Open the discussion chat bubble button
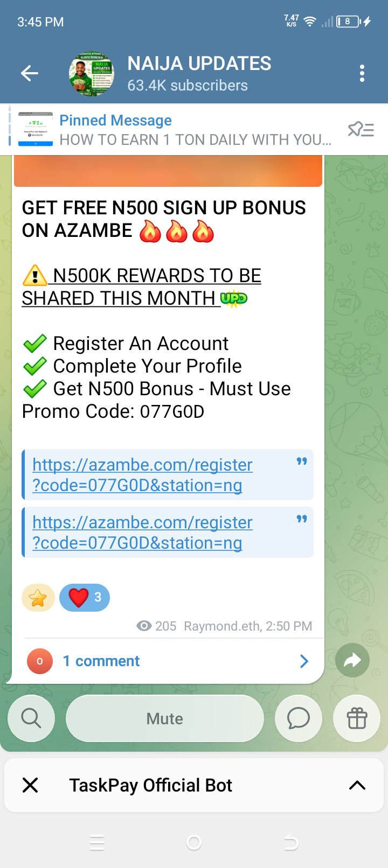The height and width of the screenshot is (868, 388). coord(299,718)
